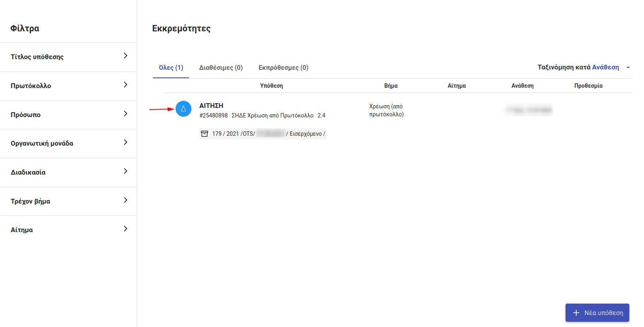Image resolution: width=644 pixels, height=327 pixels.
Task: Expand the Πρόσωπο filter chevron
Action: point(126,114)
